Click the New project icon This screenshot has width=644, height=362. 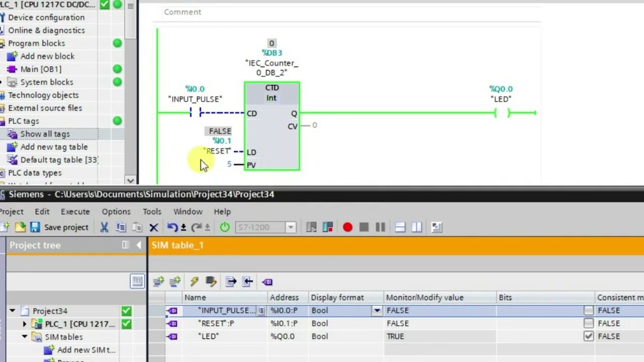tap(4, 227)
